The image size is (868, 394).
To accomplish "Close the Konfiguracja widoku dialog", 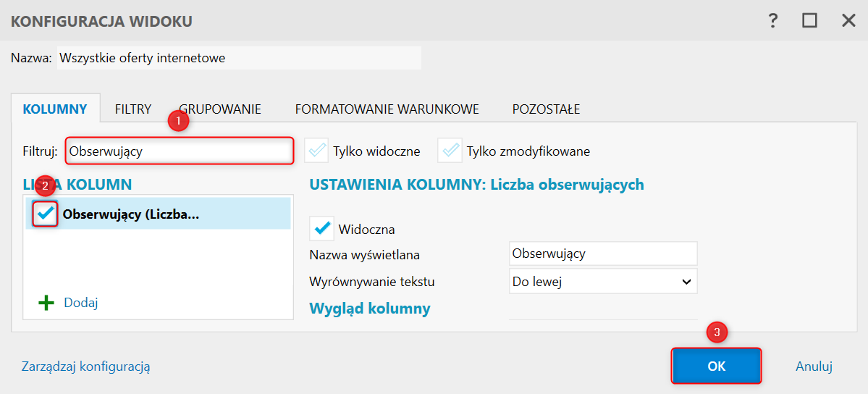I will pyautogui.click(x=848, y=21).
